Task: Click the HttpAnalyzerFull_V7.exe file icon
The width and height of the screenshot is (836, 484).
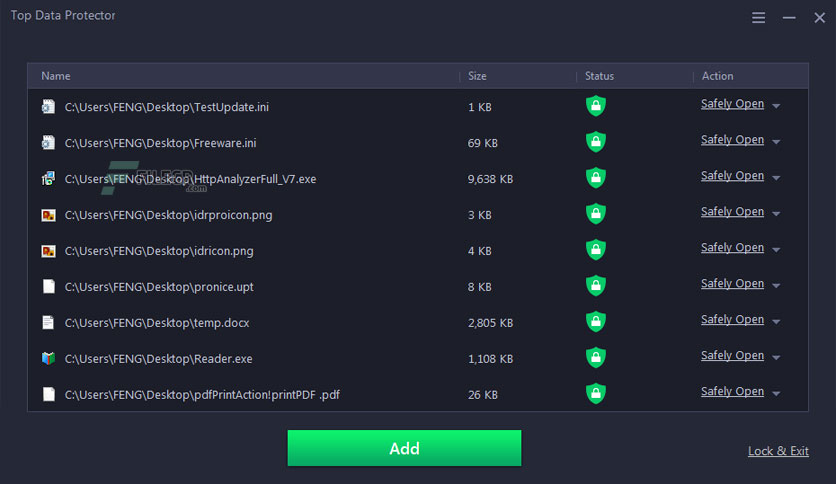Action: click(49, 179)
